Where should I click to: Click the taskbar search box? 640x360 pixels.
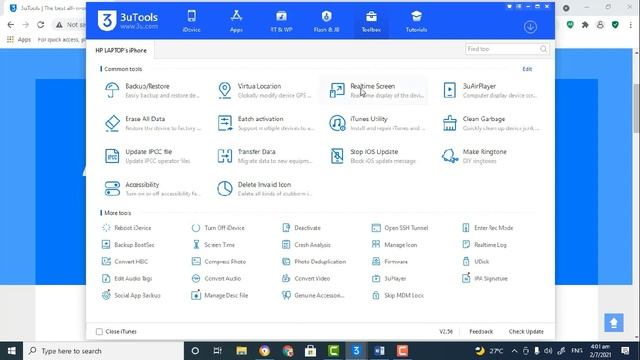pyautogui.click(x=104, y=351)
